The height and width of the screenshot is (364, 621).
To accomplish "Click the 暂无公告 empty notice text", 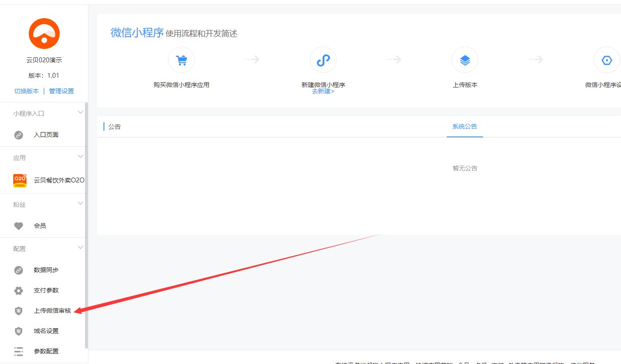I will click(x=465, y=168).
